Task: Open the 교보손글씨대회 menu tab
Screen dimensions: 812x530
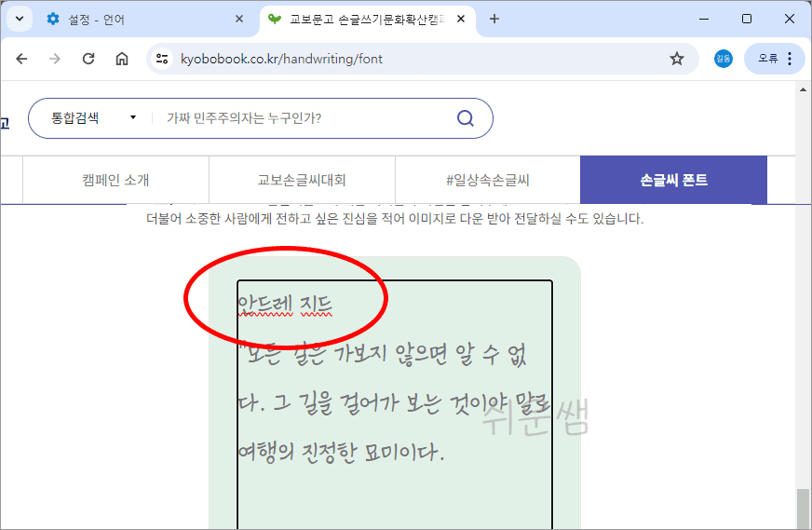Action: point(302,181)
